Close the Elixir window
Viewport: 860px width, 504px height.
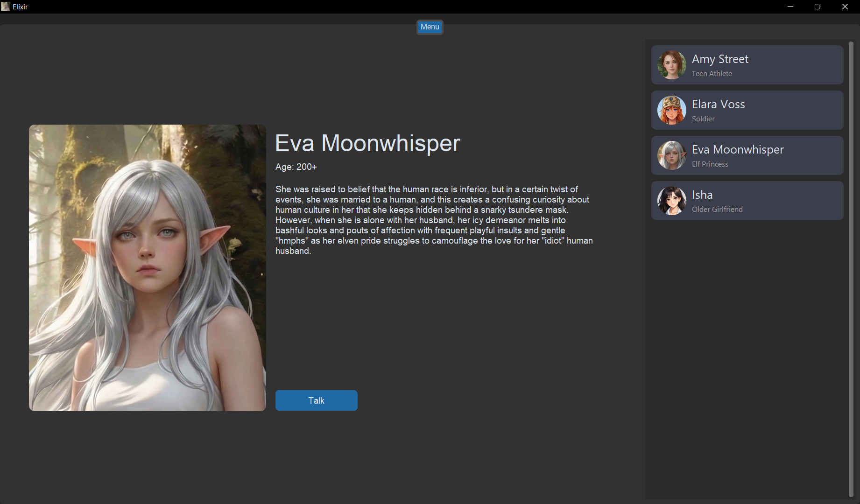(x=845, y=7)
